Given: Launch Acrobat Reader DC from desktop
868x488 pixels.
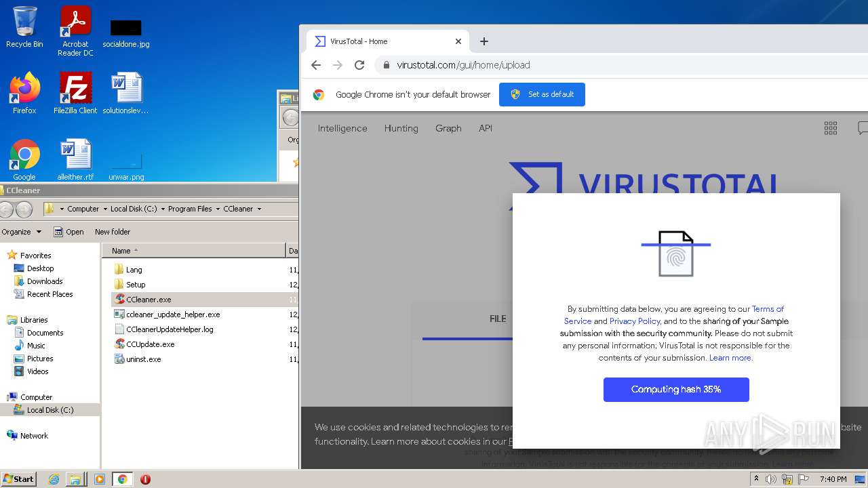Looking at the screenshot, I should coord(75,30).
